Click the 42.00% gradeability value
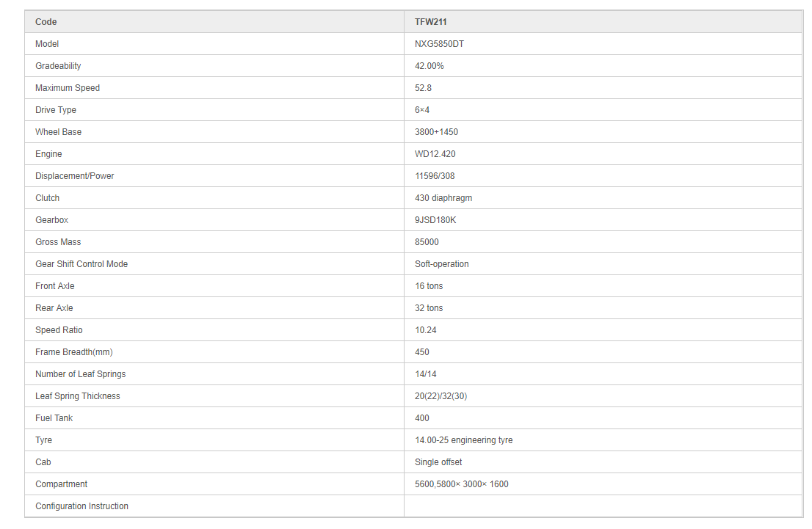This screenshot has width=812, height=529. 429,66
